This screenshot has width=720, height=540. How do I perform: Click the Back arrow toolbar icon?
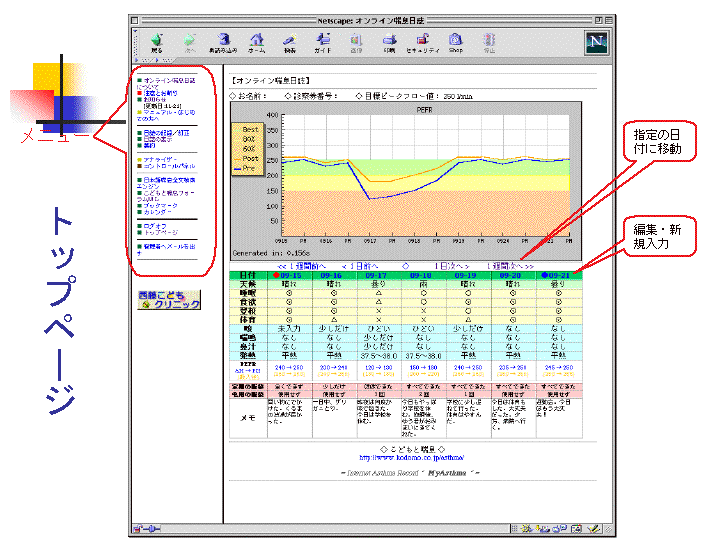[157, 41]
